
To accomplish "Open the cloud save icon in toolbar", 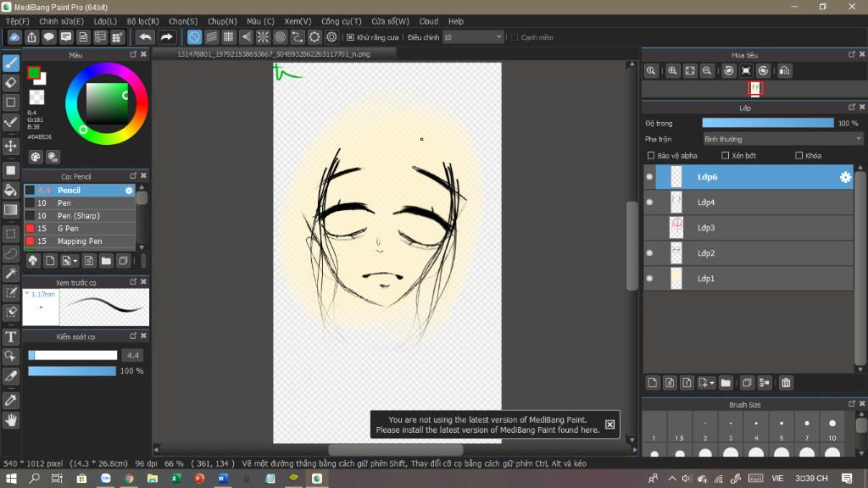I will [14, 37].
